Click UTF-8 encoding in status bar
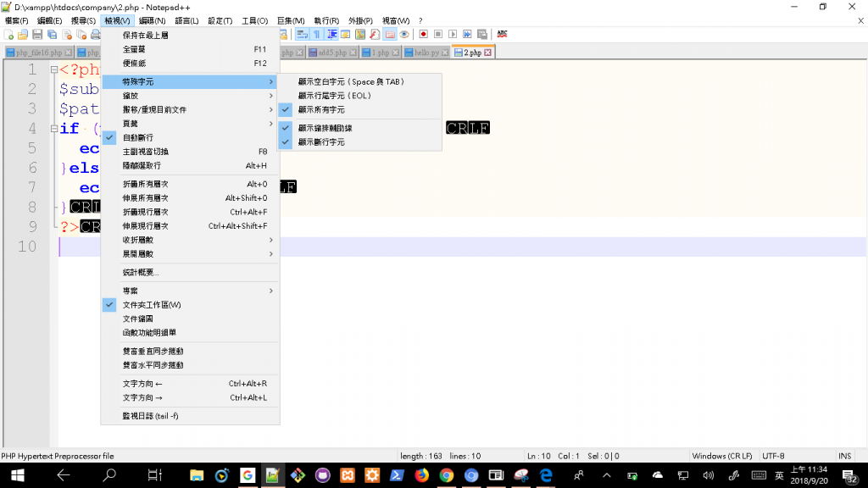Screen dimensions: 868x488 click(773, 456)
